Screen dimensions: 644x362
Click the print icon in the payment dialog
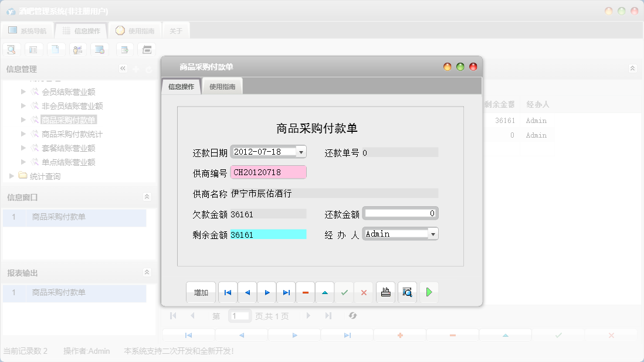tap(385, 292)
